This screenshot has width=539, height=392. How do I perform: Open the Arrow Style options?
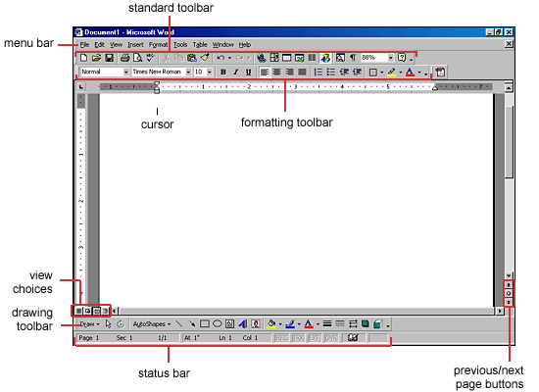[x=353, y=324]
